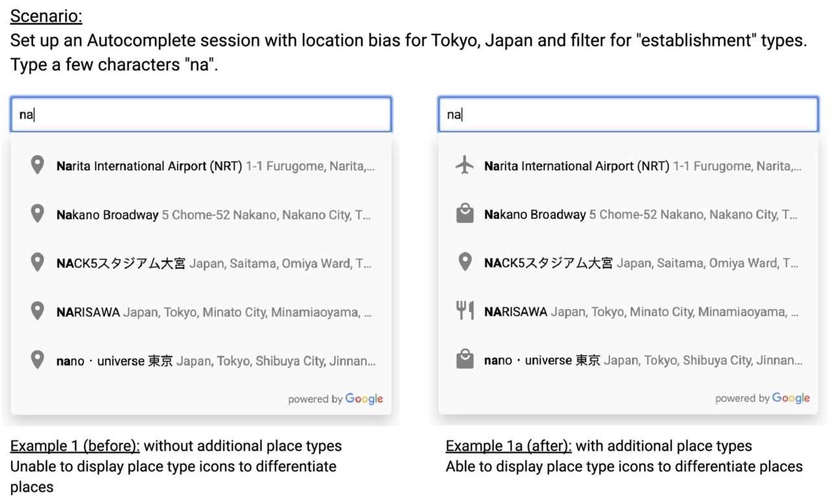Focus the before-example search box containing "na"
Screen dimensions: 830x504
(201, 115)
